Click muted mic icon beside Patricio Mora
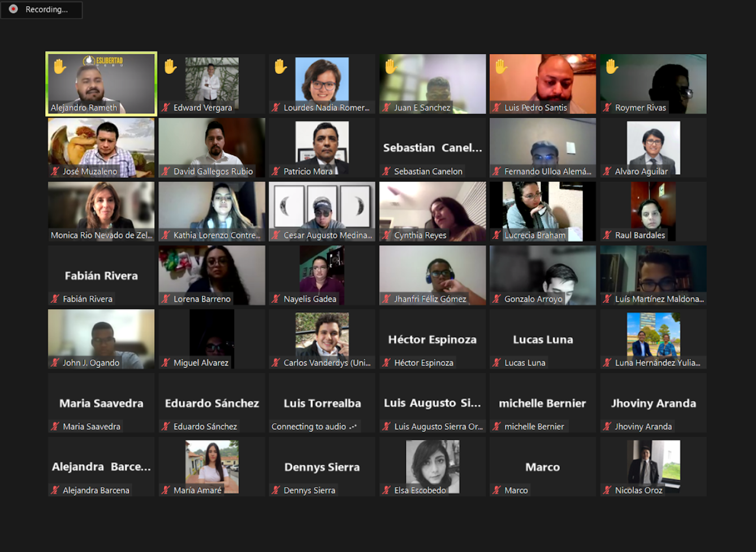Image resolution: width=756 pixels, height=552 pixels. coord(277,171)
